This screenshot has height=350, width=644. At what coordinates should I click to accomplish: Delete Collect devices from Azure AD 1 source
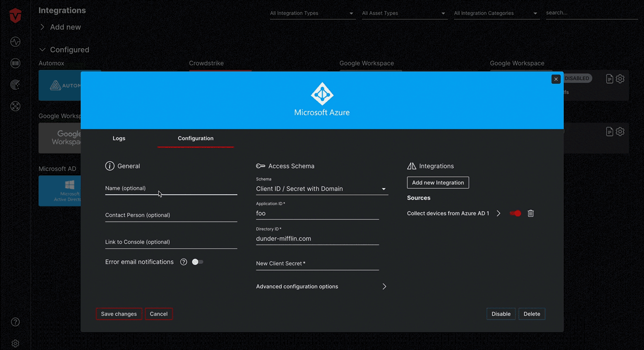tap(530, 213)
